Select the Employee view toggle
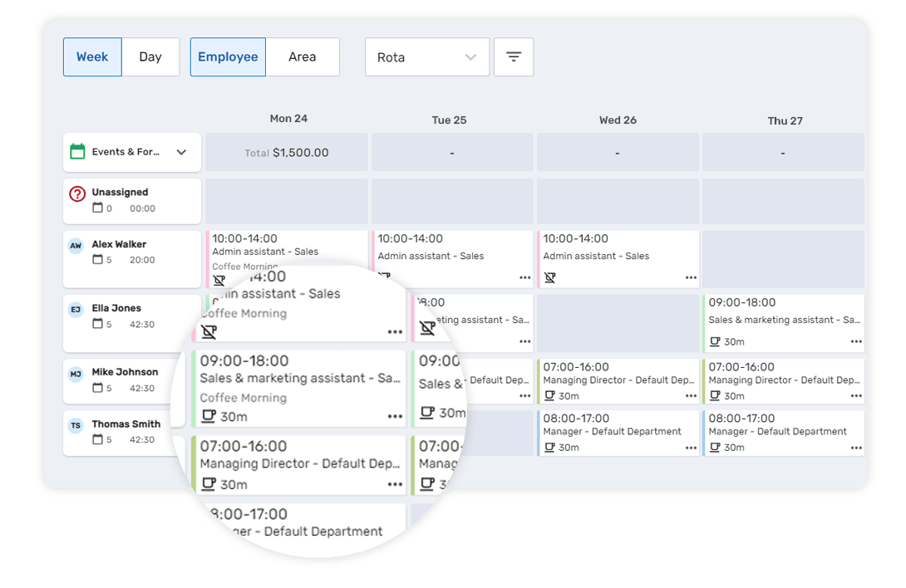Screen dimensions: 906x588 click(x=228, y=56)
